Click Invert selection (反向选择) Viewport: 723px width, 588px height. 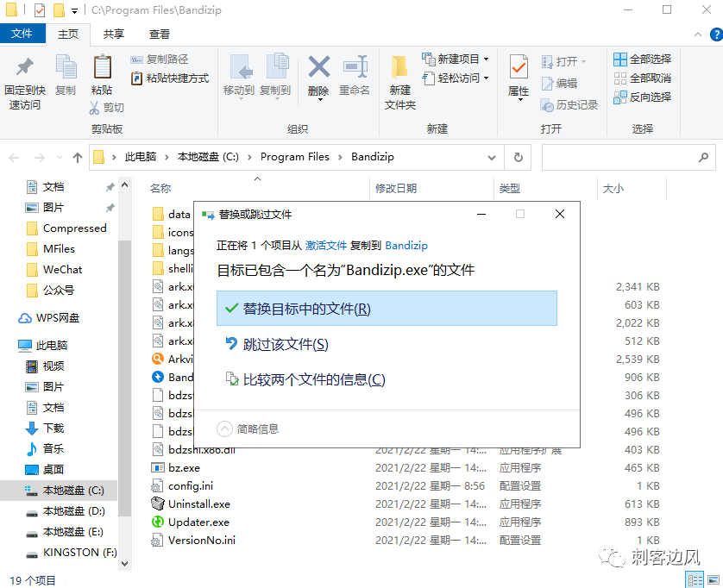(x=642, y=97)
